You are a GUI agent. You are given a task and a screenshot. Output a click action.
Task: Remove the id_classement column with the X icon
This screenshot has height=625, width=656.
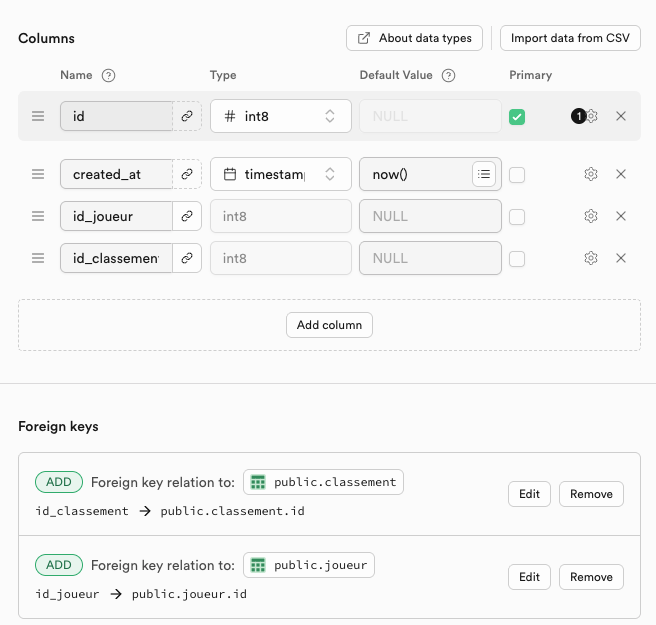(621, 258)
